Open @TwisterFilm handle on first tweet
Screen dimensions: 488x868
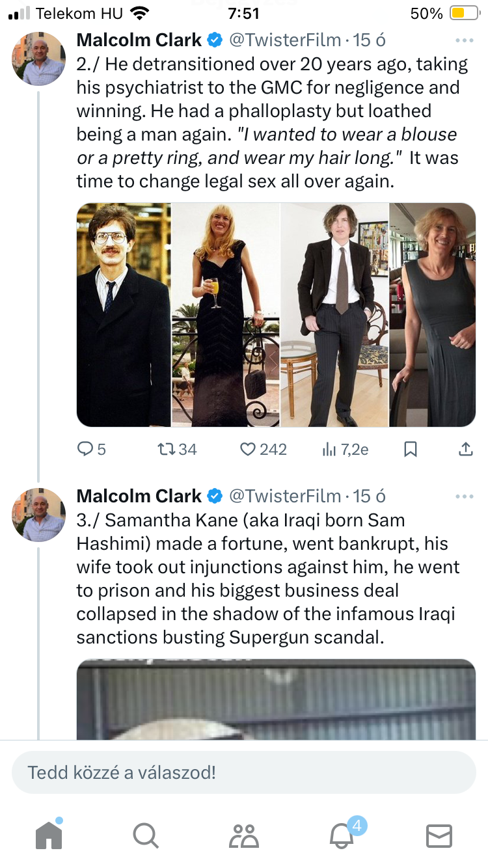285,40
